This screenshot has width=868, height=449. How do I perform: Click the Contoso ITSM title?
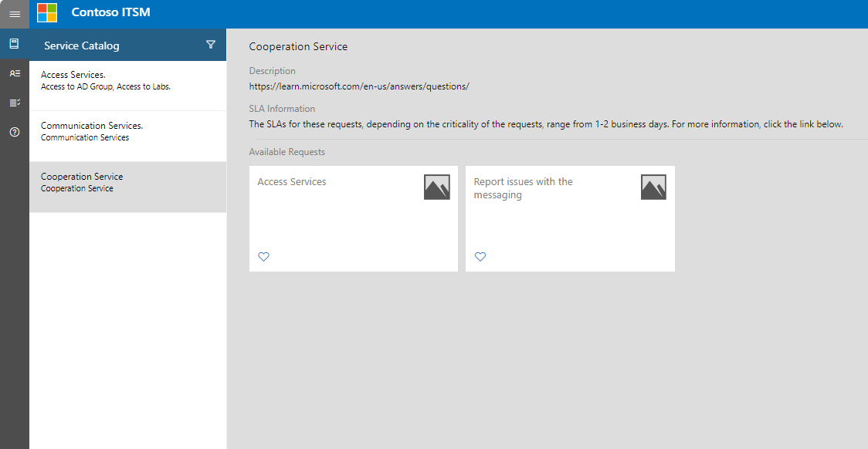110,12
